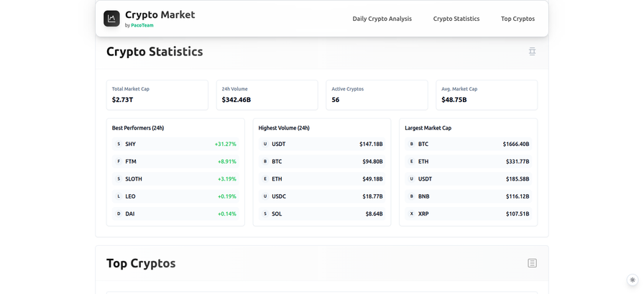Select the SLOTH coin icon
Screen dimensions: 644x294
(119, 179)
